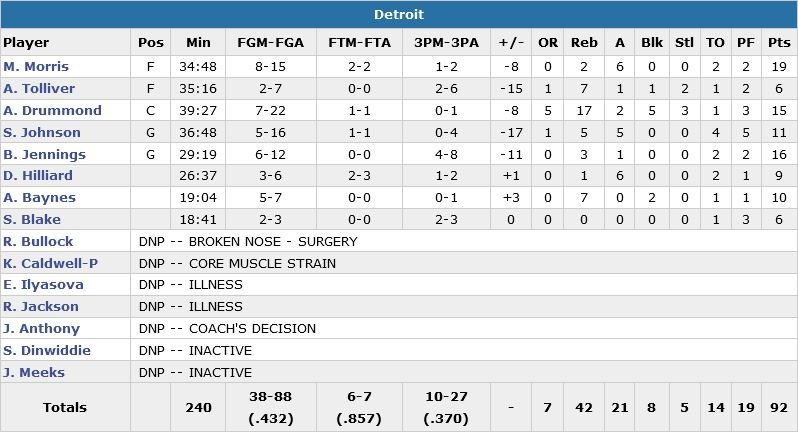Open J. Anthony player link
The image size is (798, 432).
point(41,329)
